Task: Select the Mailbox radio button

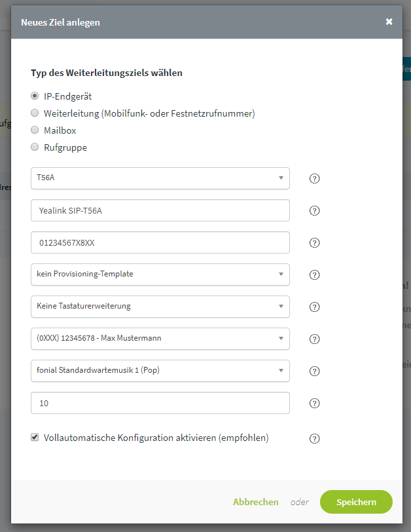Action: 35,130
